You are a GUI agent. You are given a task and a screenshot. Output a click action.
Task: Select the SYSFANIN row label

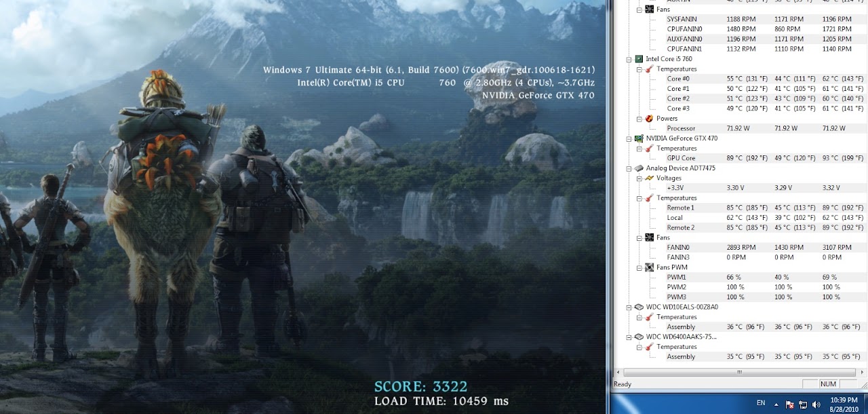[682, 20]
